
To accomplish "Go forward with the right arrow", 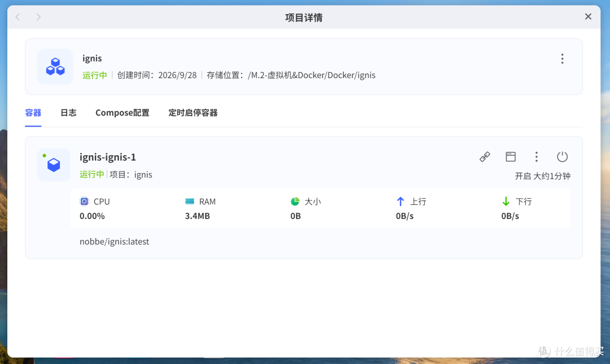I will coord(38,17).
